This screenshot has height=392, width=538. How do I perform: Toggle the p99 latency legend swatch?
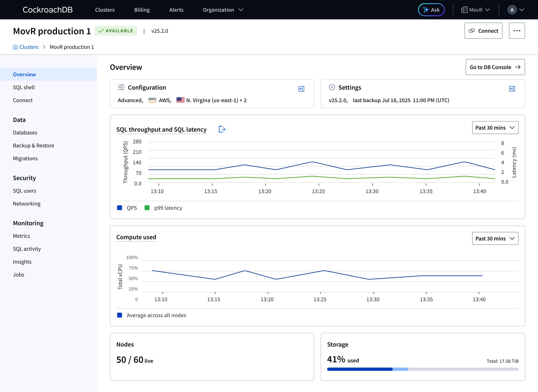click(x=147, y=208)
